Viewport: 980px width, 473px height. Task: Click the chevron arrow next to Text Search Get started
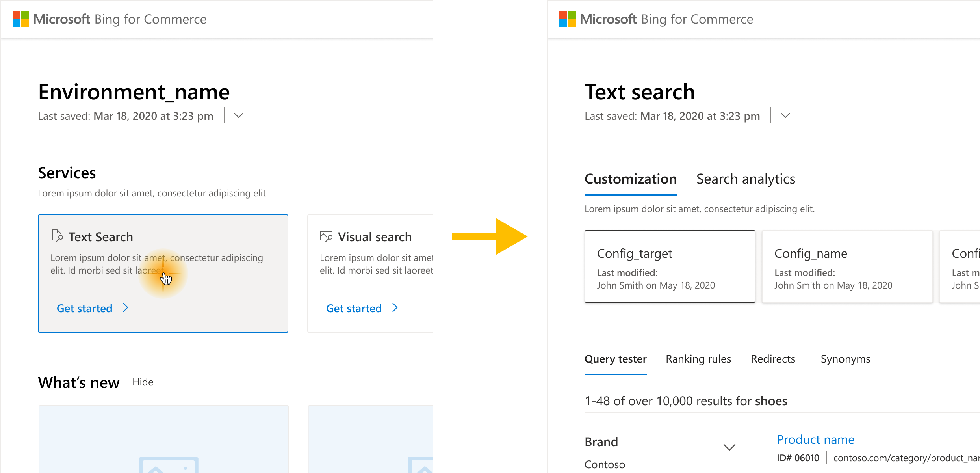point(126,308)
